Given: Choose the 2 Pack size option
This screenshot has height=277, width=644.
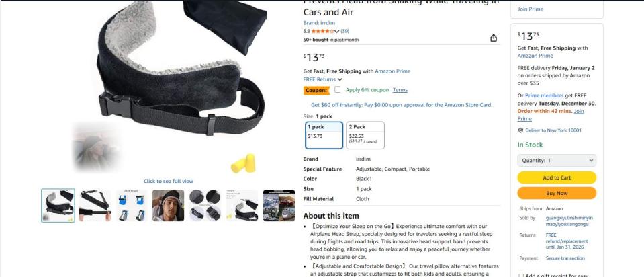Looking at the screenshot, I should point(365,135).
